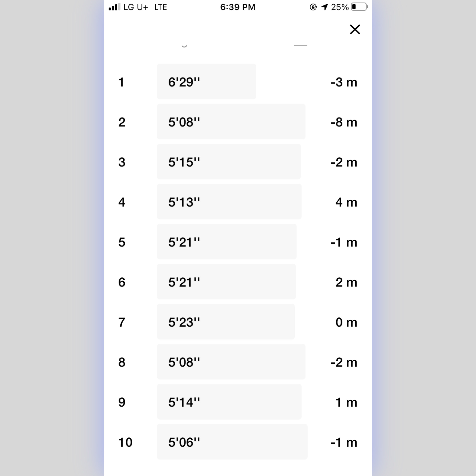476x476 pixels.
Task: Tap the LTE network indicator
Action: [x=161, y=7]
